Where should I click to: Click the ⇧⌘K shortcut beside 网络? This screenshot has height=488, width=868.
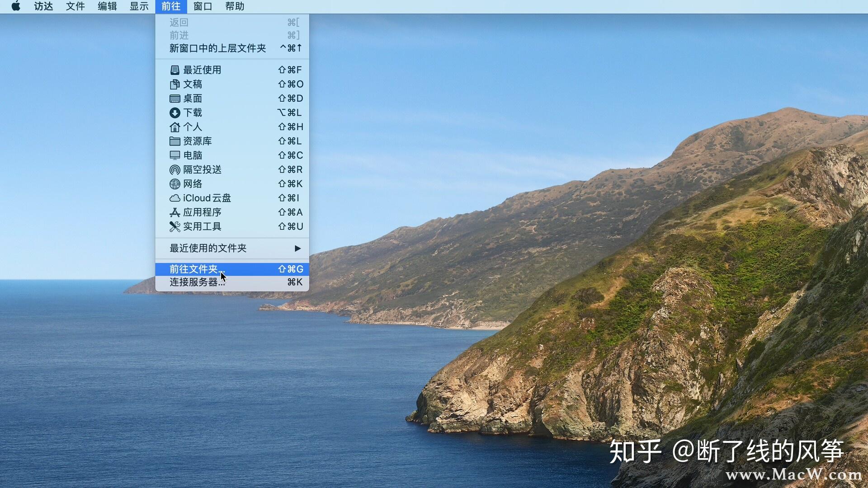click(x=290, y=184)
